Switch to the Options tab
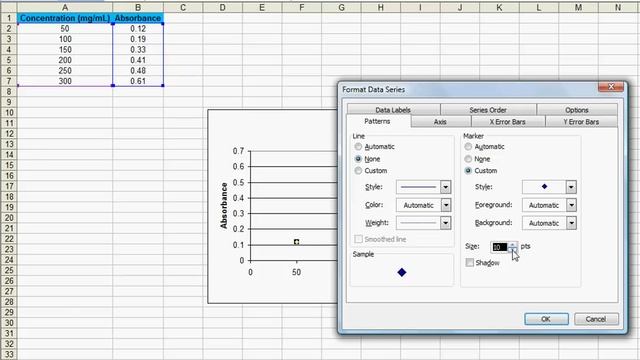This screenshot has width=640, height=360. [x=577, y=110]
